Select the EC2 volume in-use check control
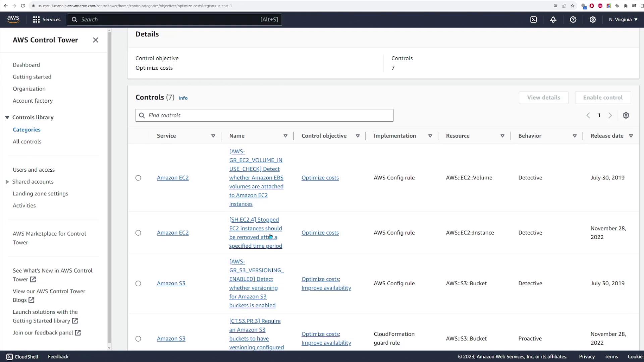 [x=138, y=178]
